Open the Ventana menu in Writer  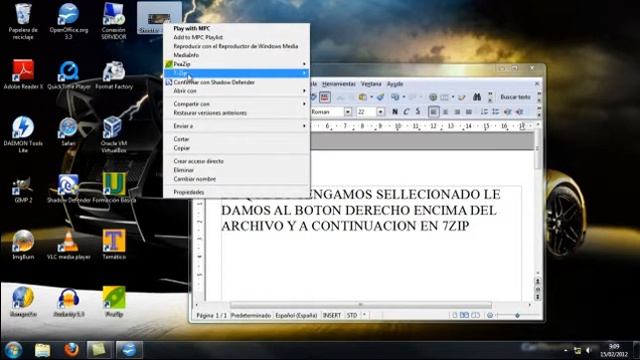(371, 84)
